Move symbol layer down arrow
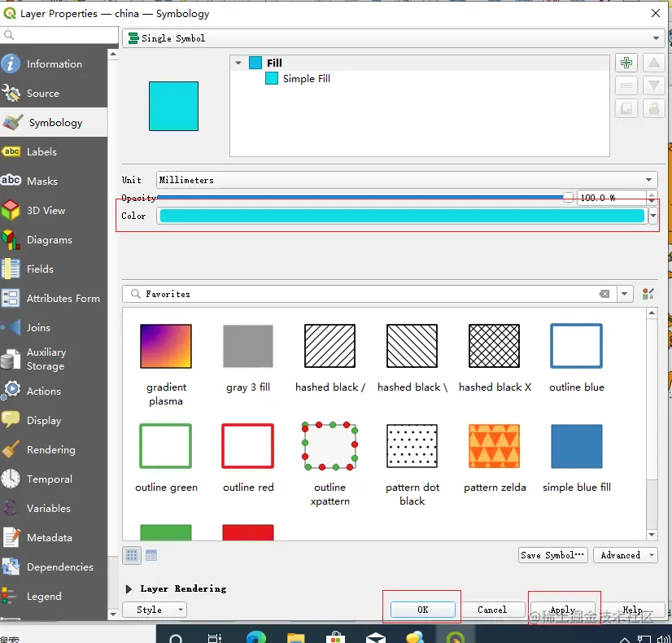 653,85
